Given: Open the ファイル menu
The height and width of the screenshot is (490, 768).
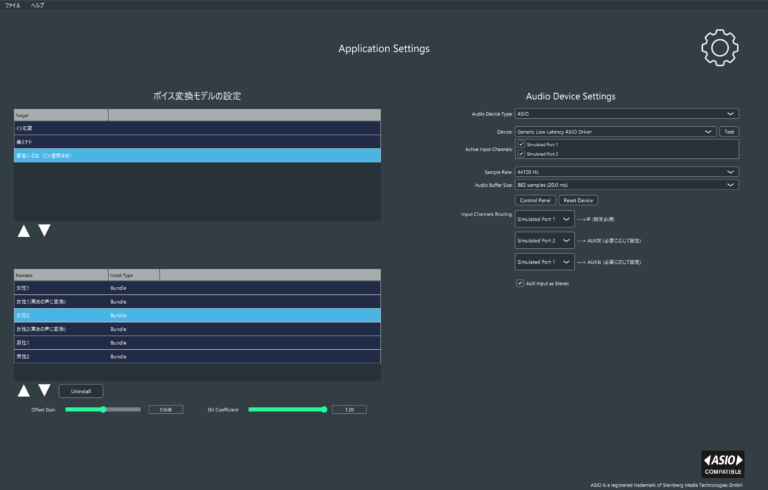Looking at the screenshot, I should coord(13,5).
